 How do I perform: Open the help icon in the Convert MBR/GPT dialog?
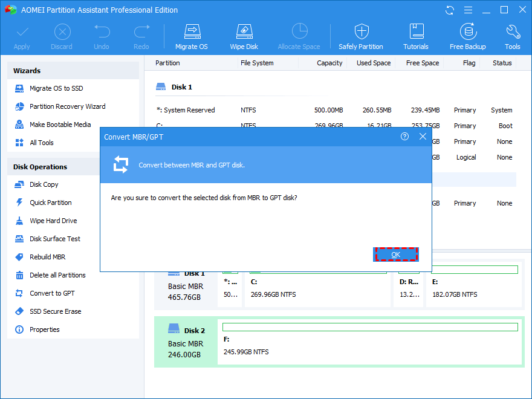(404, 137)
